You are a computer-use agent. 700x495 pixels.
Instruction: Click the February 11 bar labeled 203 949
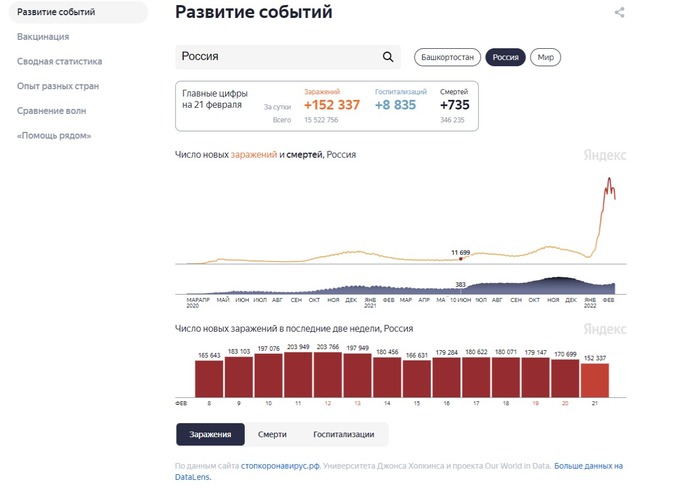[298, 374]
